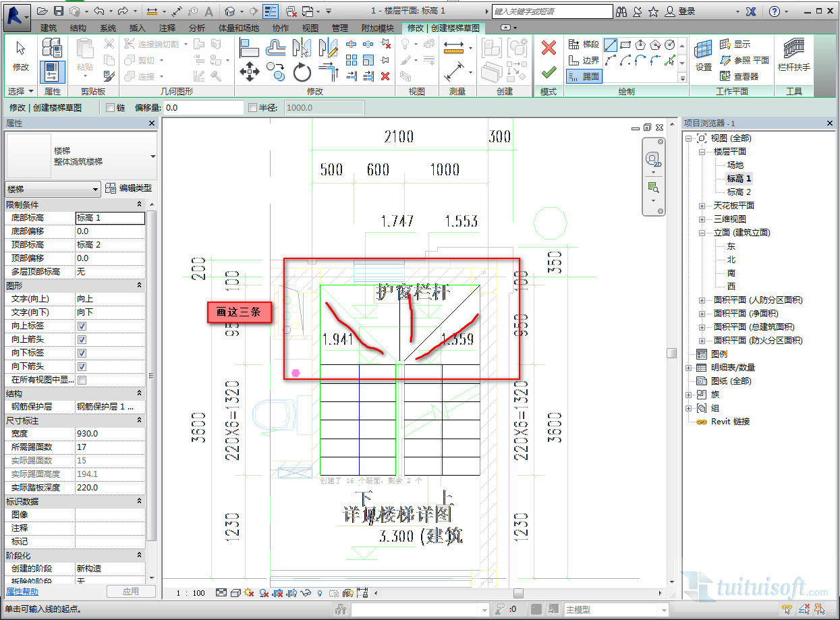The height and width of the screenshot is (620, 840).
Task: Uncheck the 向上标签 checkbox
Action: 82,326
